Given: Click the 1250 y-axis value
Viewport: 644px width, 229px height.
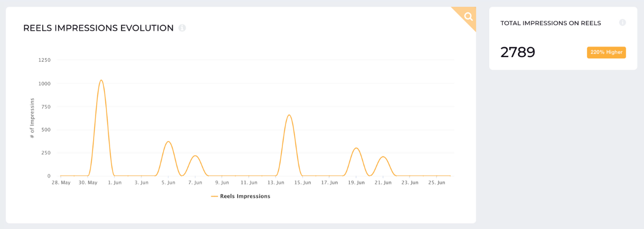Looking at the screenshot, I should [44, 60].
